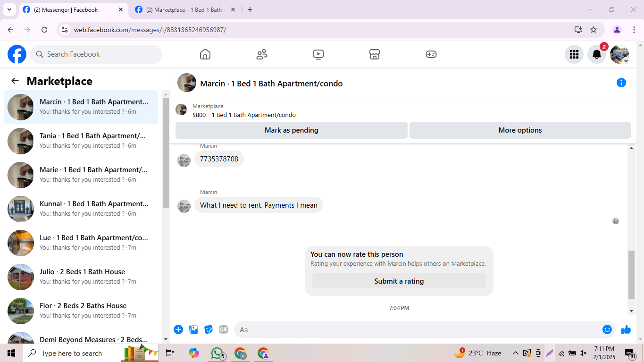Click the Marcin conversation header name
The image size is (644, 362).
[271, 84]
